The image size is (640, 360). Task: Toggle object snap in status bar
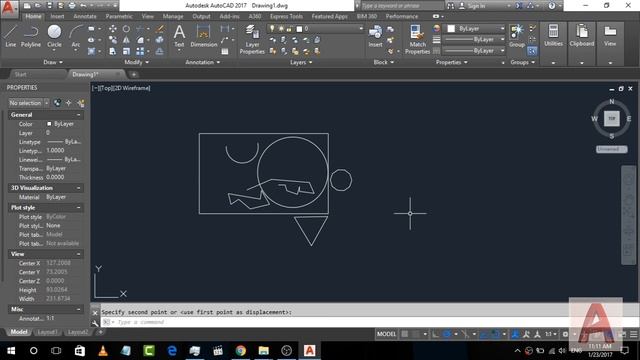495,334
